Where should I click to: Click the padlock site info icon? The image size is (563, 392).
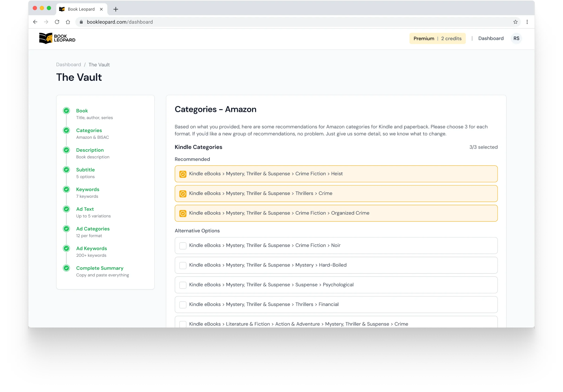tap(81, 22)
